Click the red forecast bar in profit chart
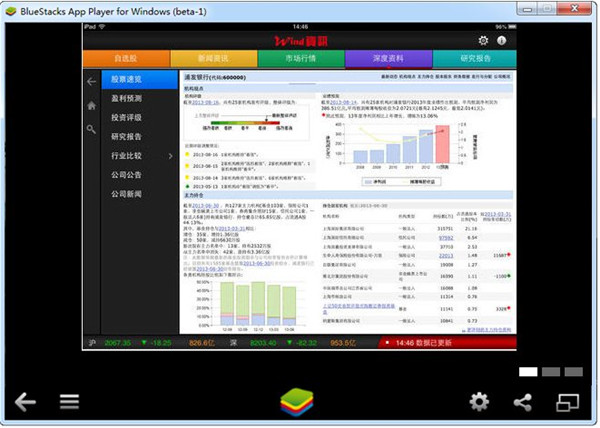600x428 pixels. [x=442, y=144]
